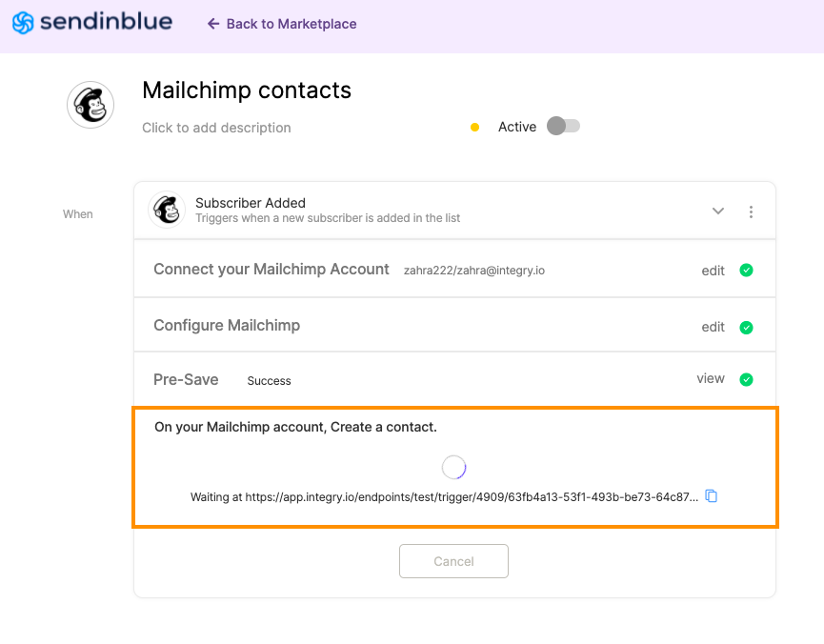The height and width of the screenshot is (644, 824).
Task: Click the waiting endpoint URL text
Action: pyautogui.click(x=444, y=496)
